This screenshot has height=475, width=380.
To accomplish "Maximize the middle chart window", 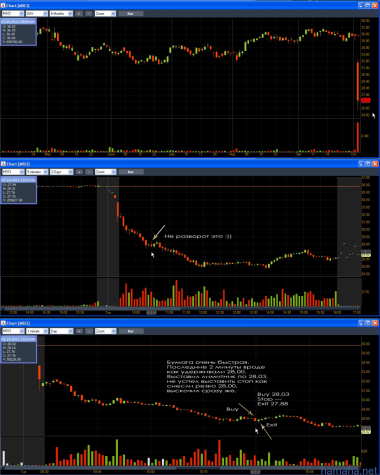I will 368,164.
